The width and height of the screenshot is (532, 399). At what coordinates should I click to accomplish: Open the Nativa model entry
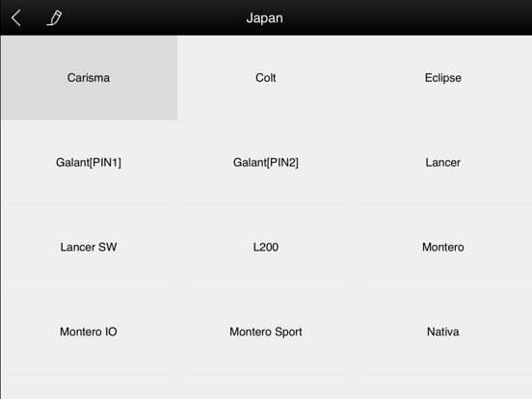443,332
